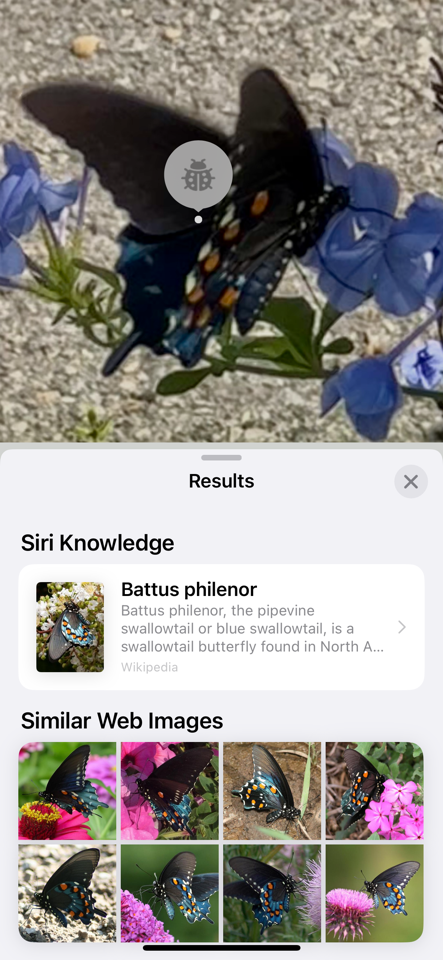Open similar image with pale thistle at right

click(272, 893)
